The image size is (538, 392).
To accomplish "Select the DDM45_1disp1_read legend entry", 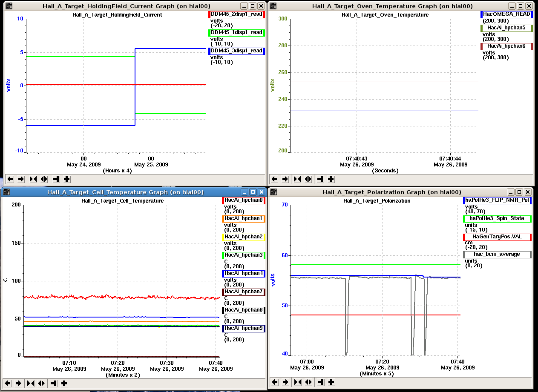I will point(236,33).
